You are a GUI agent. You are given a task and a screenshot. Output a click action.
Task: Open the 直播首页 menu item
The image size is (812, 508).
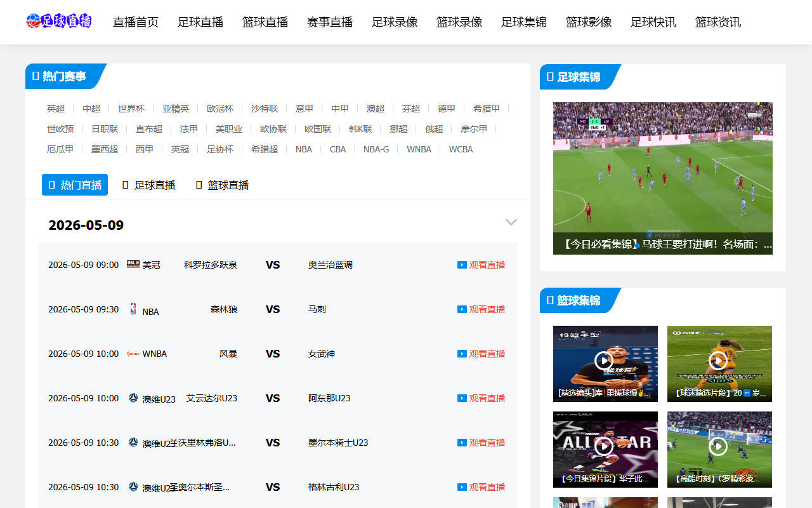coord(136,22)
